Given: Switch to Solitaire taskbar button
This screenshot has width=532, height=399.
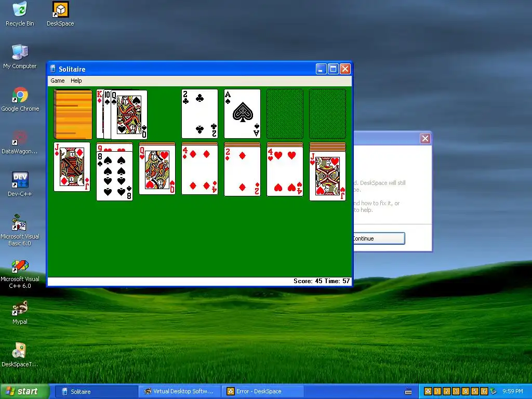Looking at the screenshot, I should 96,392.
